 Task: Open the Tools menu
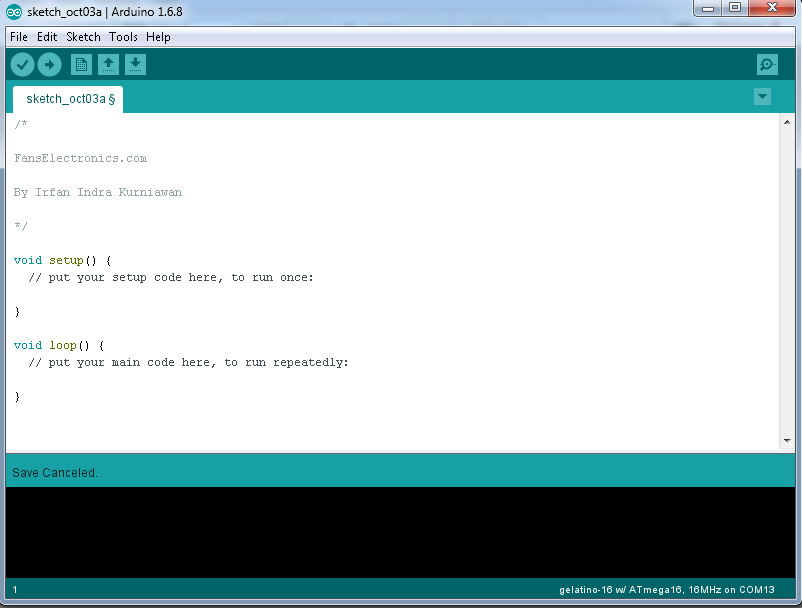click(124, 37)
